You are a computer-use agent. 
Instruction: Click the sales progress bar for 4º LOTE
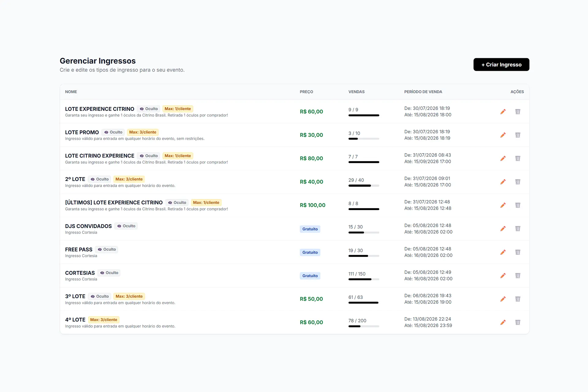tap(364, 326)
